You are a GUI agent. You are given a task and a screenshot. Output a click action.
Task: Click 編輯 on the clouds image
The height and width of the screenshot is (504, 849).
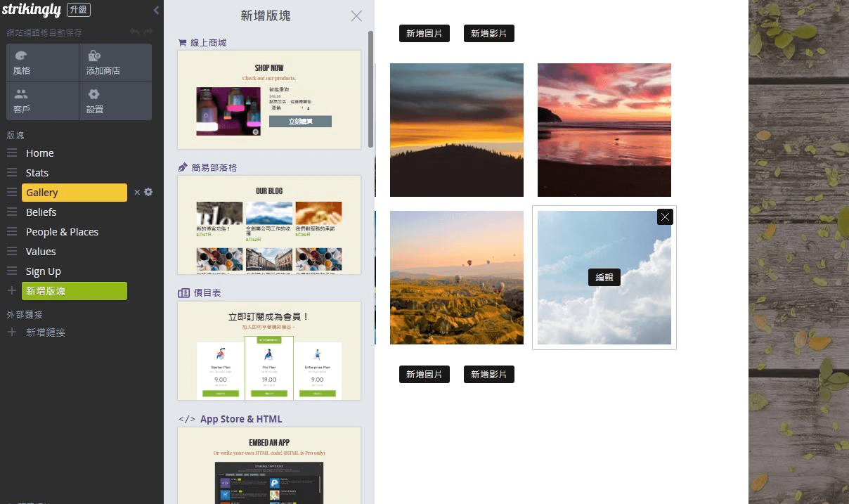coord(604,277)
